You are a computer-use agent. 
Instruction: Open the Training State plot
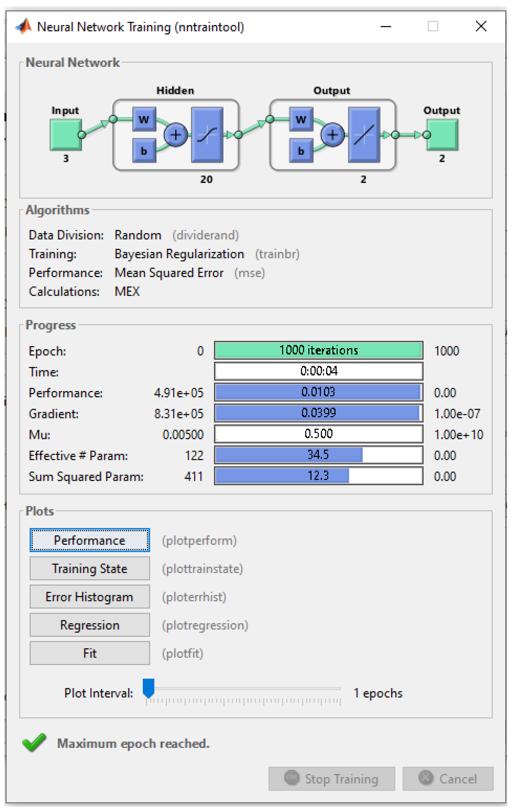pos(90,569)
